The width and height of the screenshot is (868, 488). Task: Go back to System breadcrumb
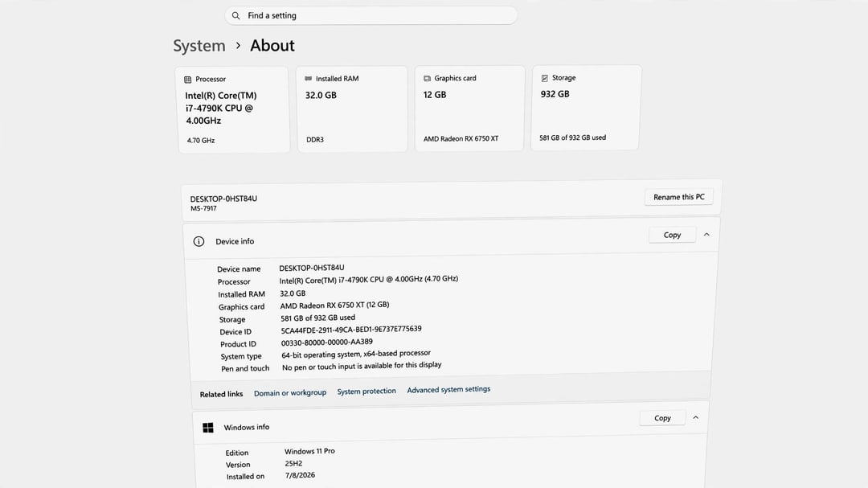(199, 46)
